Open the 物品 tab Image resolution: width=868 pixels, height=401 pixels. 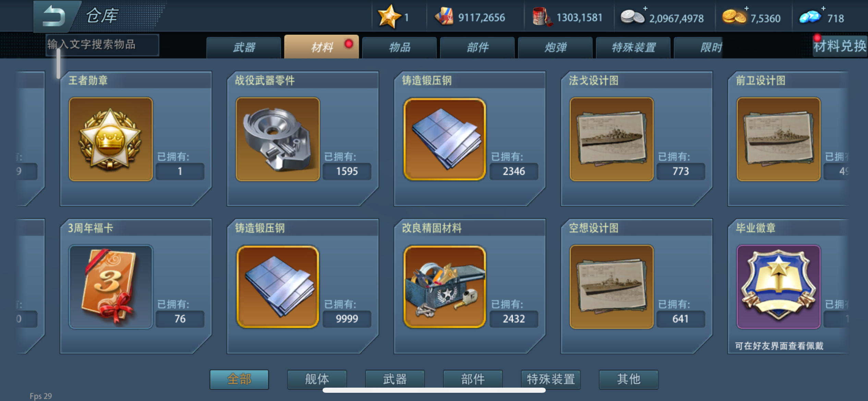pos(400,47)
